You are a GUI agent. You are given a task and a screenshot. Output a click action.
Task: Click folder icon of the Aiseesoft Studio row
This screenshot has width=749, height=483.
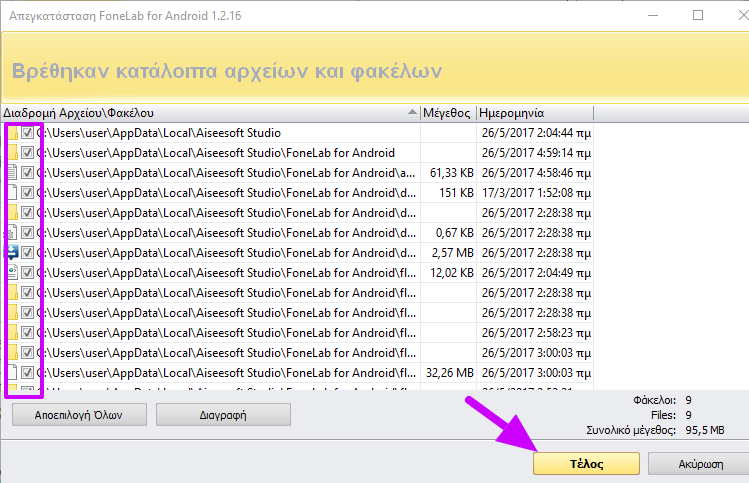pyautogui.click(x=13, y=133)
